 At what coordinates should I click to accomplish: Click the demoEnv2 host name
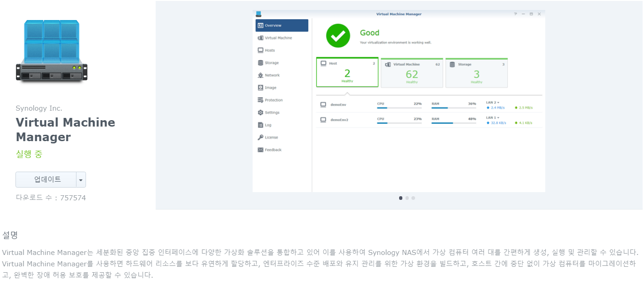click(x=340, y=120)
